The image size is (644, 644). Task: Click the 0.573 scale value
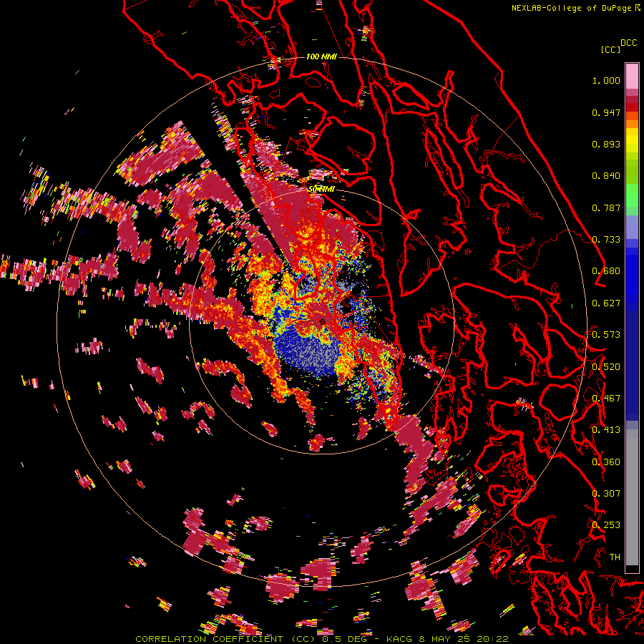pyautogui.click(x=606, y=335)
